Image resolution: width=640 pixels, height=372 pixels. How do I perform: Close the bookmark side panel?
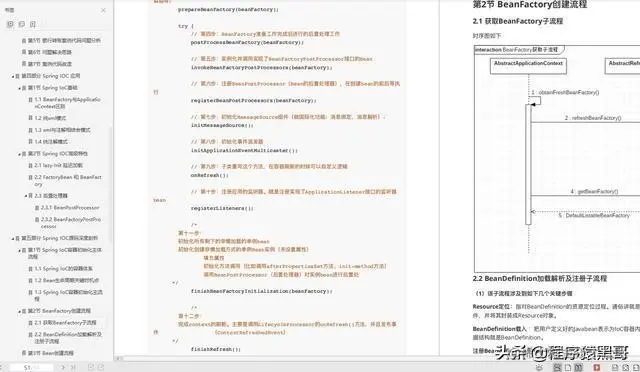(x=103, y=10)
